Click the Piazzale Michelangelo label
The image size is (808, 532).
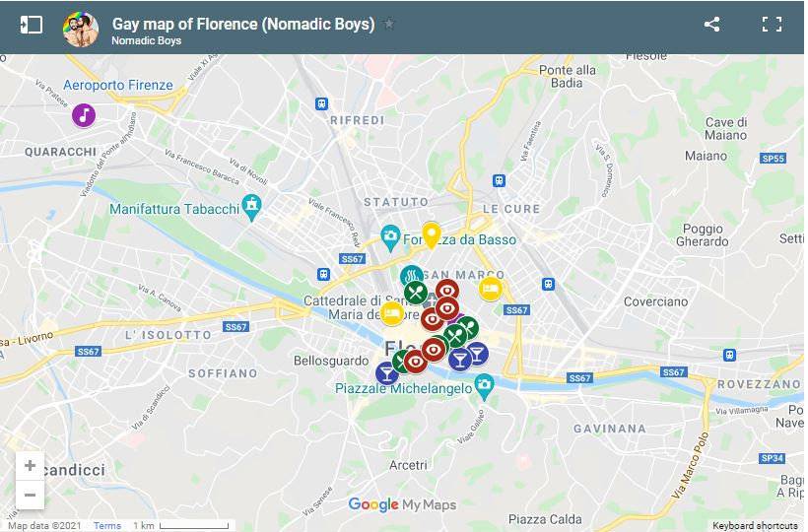[x=403, y=388]
